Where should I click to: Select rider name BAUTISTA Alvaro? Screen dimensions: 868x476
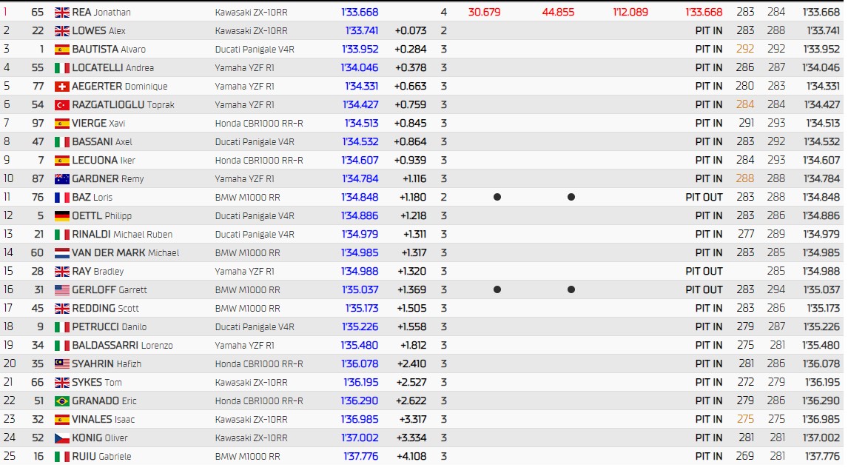[x=109, y=50]
